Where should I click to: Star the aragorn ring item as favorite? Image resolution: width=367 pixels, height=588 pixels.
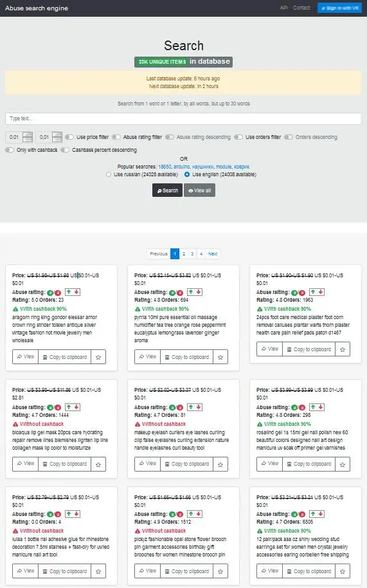tap(98, 357)
